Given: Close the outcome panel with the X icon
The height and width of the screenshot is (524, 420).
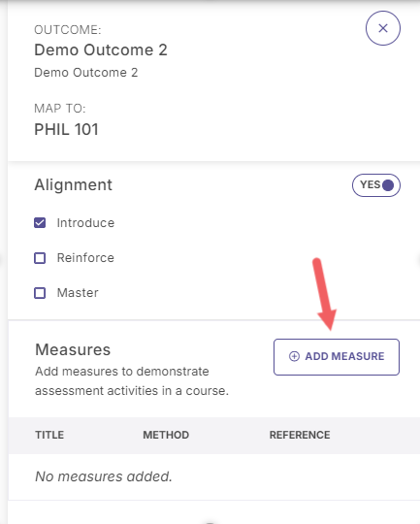Looking at the screenshot, I should 383,28.
